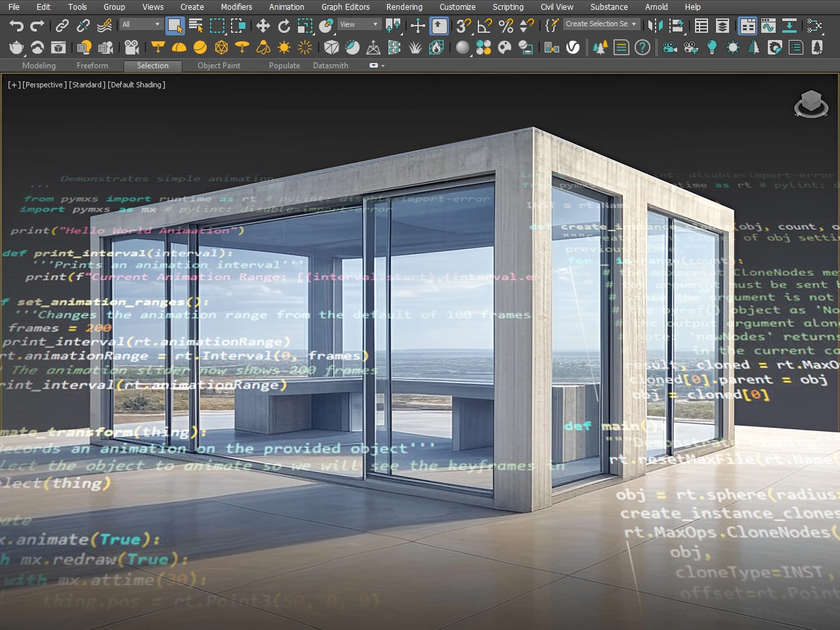Toggle the Angle Snap button
The height and width of the screenshot is (630, 840).
[x=484, y=26]
